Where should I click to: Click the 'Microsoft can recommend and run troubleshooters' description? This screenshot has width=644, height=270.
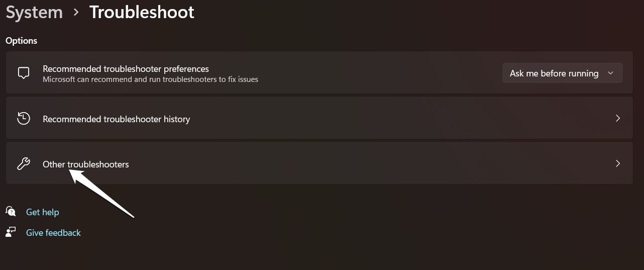150,79
